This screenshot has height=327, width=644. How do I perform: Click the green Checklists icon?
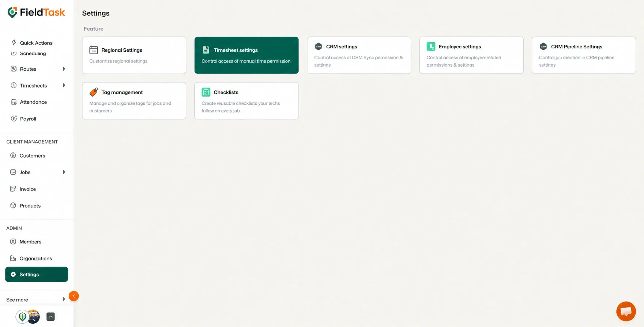[x=206, y=92]
